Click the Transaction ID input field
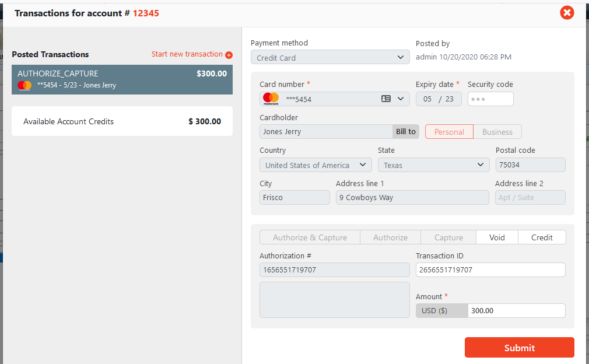 pos(490,269)
